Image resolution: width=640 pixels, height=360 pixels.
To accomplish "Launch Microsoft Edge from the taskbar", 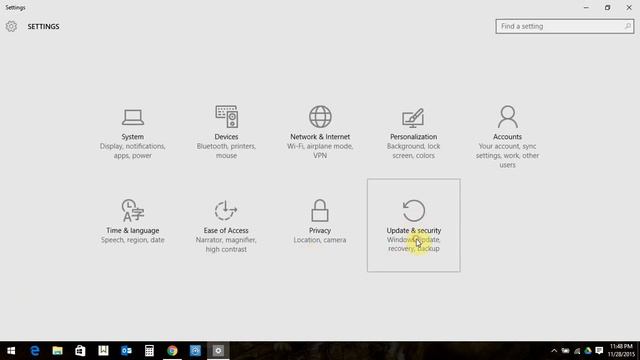I will pyautogui.click(x=35, y=351).
